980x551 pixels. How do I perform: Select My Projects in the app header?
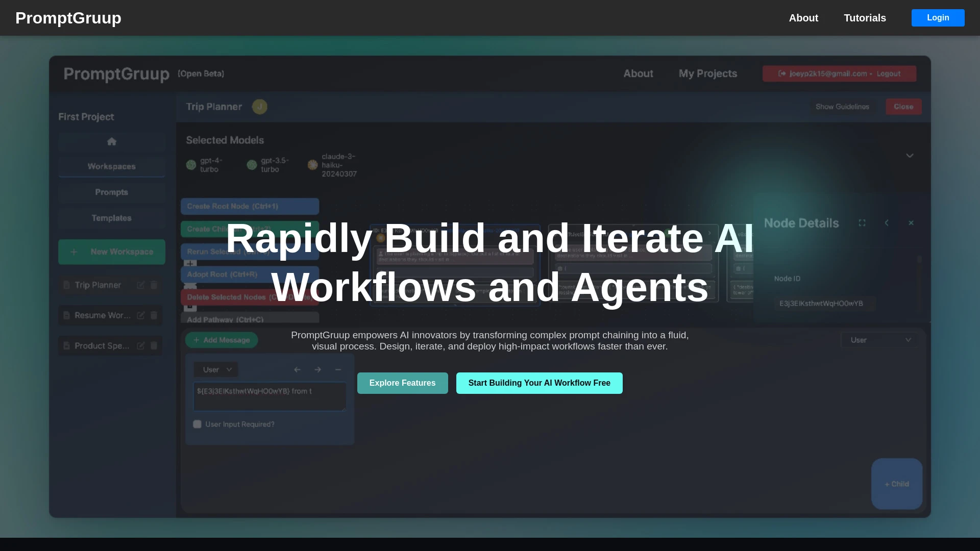click(x=707, y=73)
